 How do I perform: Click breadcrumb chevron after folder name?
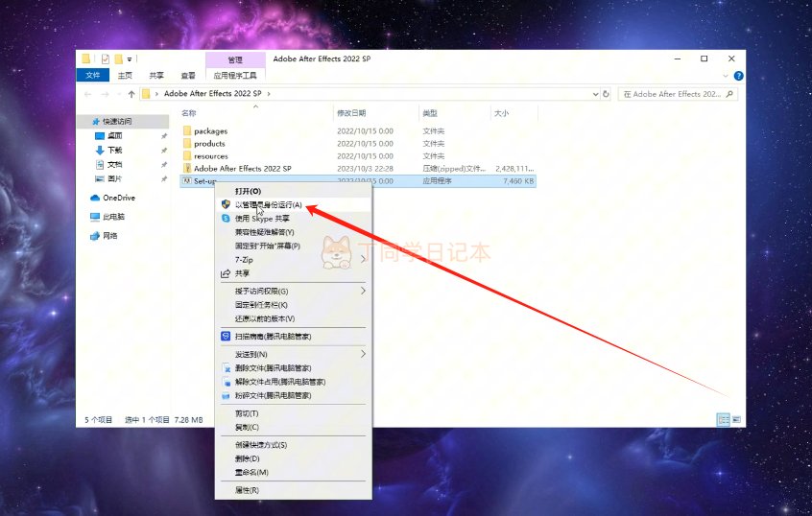click(x=269, y=94)
